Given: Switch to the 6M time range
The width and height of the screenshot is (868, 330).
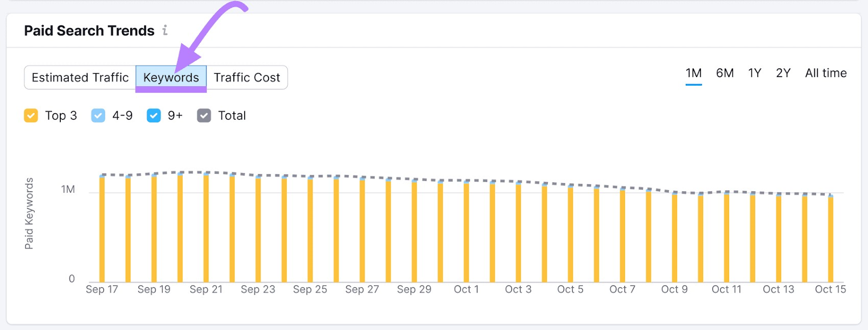Looking at the screenshot, I should coord(725,73).
